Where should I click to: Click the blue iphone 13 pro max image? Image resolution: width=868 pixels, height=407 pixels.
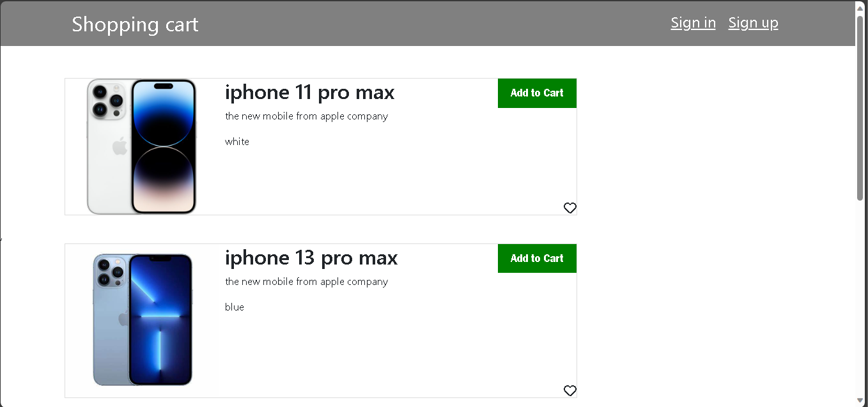pos(143,319)
